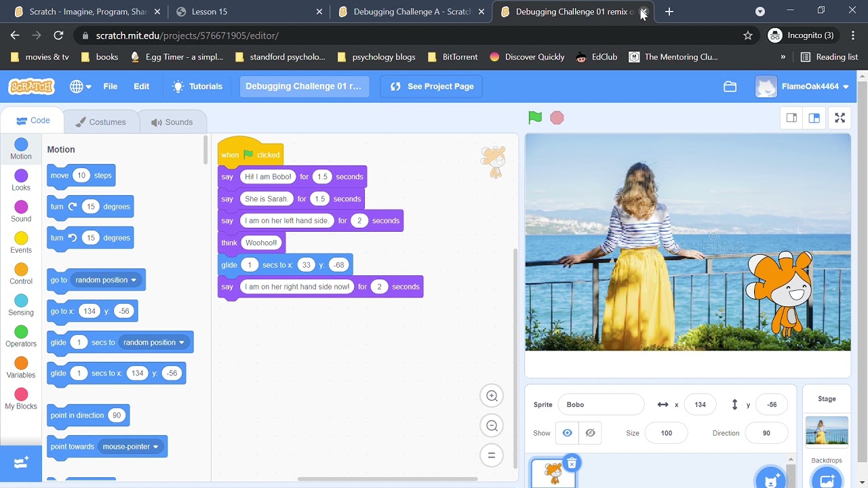Reset code workspace zoom to default
The height and width of the screenshot is (488, 868).
click(492, 455)
